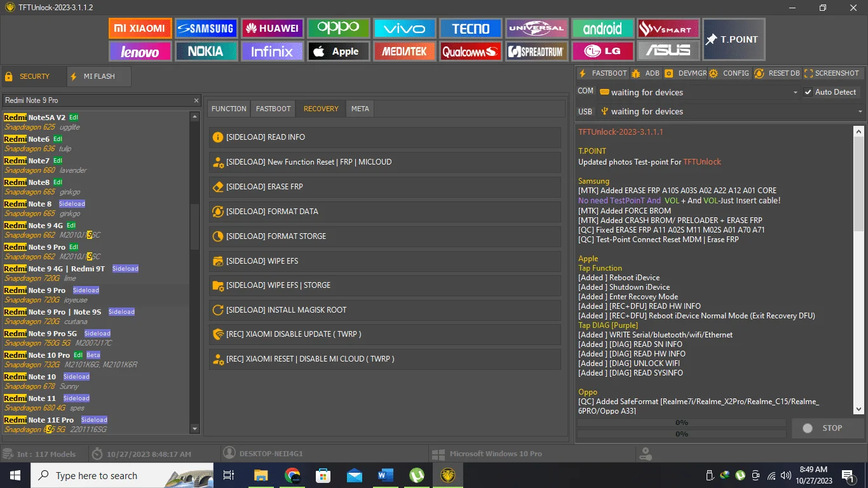868x488 pixels.
Task: Choose the Spreadtrum chipset logo
Action: [536, 51]
